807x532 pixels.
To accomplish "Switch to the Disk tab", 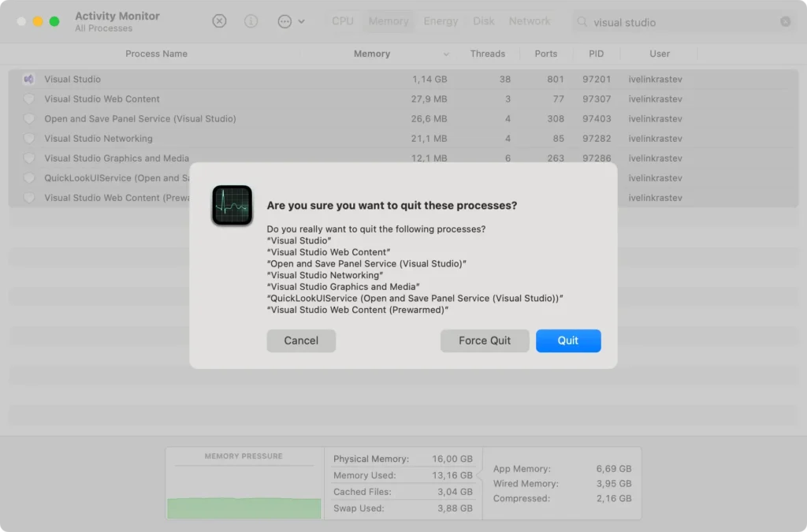I will [484, 21].
